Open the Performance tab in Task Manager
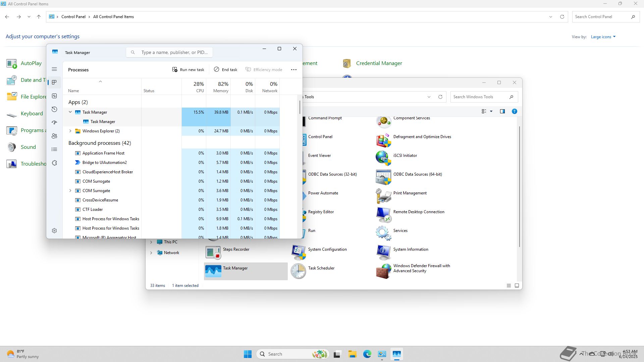This screenshot has height=362, width=644. 54,96
